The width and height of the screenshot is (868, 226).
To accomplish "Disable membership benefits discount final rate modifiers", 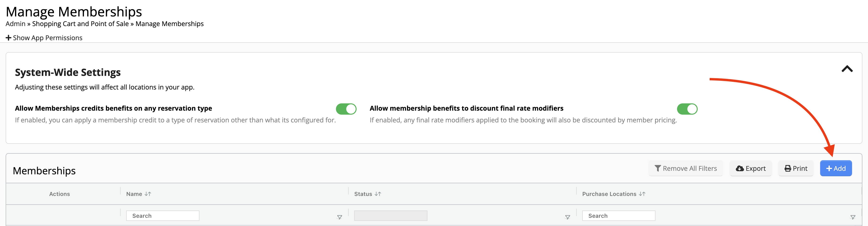I will point(687,109).
